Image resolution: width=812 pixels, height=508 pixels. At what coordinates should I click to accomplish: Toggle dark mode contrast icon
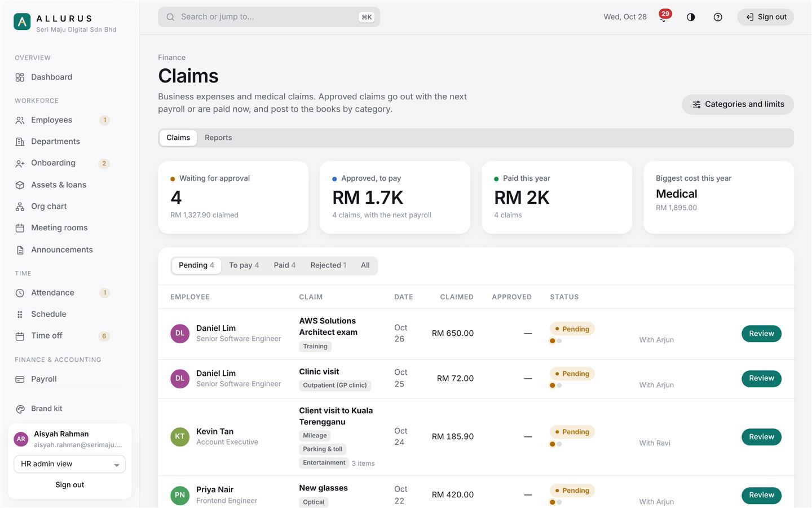point(691,17)
